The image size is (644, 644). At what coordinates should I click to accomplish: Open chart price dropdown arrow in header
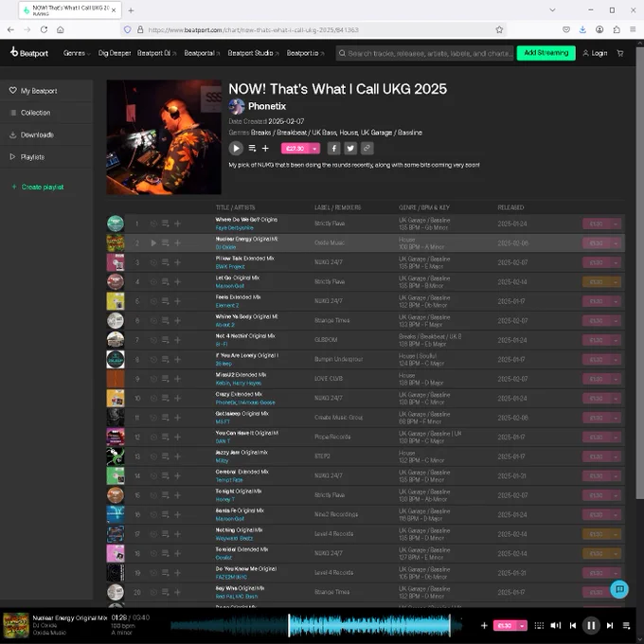point(314,149)
